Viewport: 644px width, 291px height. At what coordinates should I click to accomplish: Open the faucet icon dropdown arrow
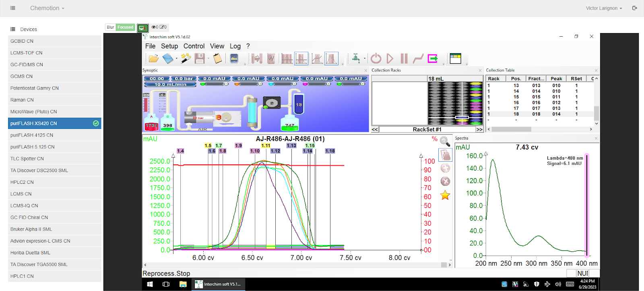pyautogui.click(x=365, y=59)
